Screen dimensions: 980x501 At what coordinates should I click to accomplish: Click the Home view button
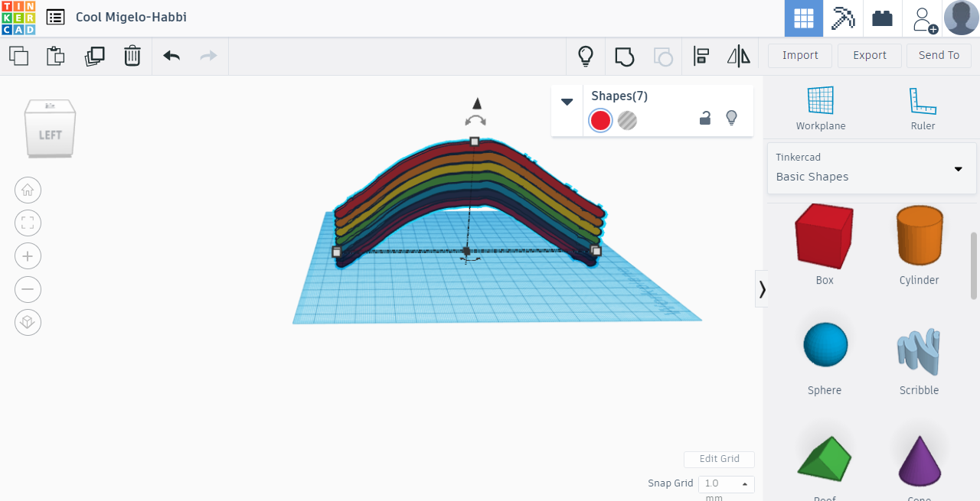point(28,190)
